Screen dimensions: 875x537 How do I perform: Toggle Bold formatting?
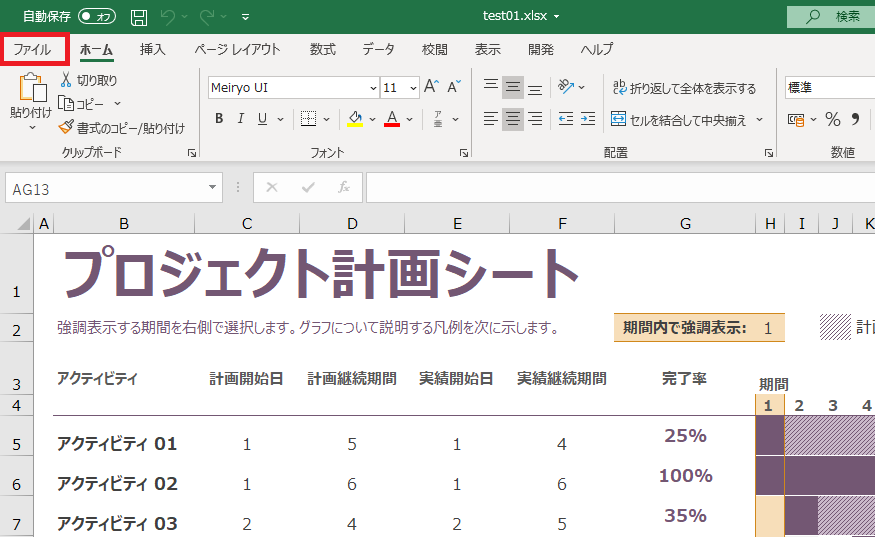pyautogui.click(x=219, y=118)
